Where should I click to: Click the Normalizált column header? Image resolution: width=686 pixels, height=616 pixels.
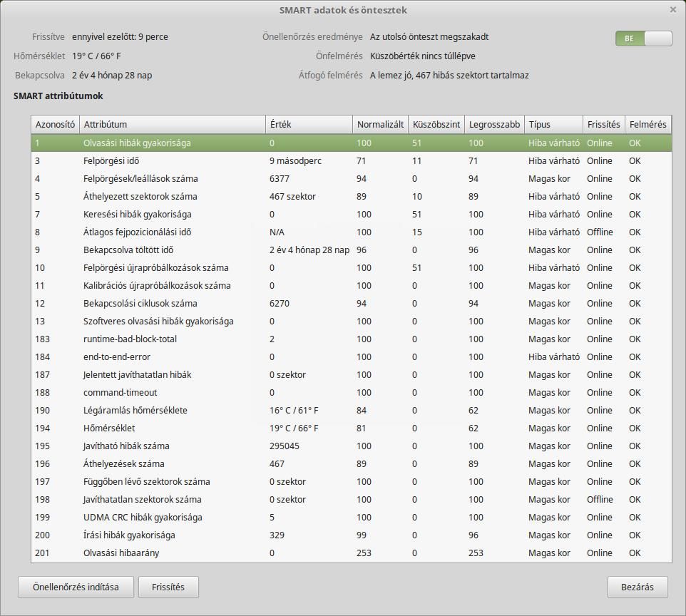(x=381, y=124)
